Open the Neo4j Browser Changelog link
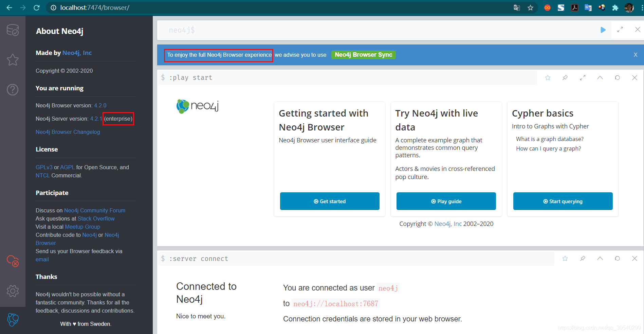Image resolution: width=644 pixels, height=334 pixels. tap(68, 132)
